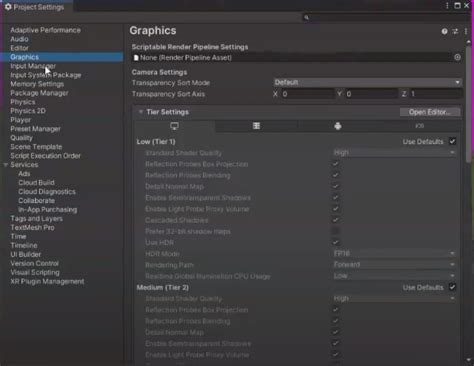Select Preset Manager category
The height and width of the screenshot is (366, 474).
pyautogui.click(x=35, y=129)
